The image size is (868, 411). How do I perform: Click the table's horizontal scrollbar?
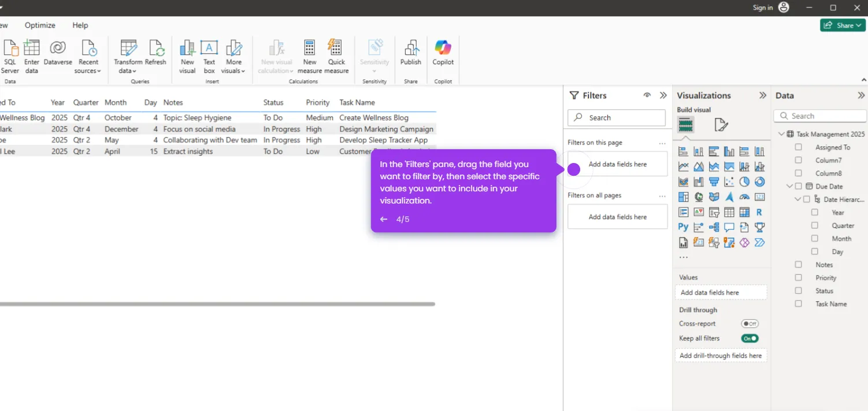(x=217, y=303)
